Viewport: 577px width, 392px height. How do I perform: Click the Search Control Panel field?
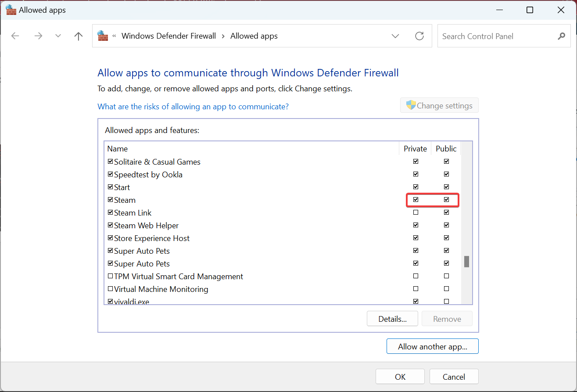[496, 36]
